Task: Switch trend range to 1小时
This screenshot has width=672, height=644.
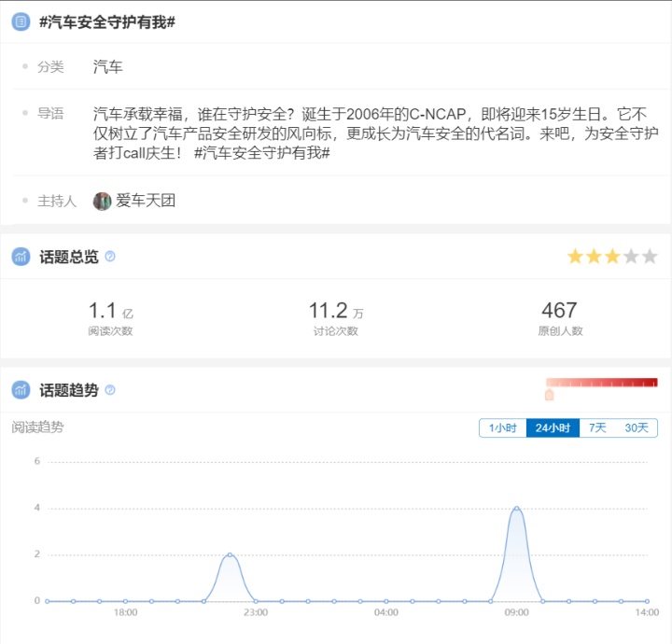Action: 502,427
